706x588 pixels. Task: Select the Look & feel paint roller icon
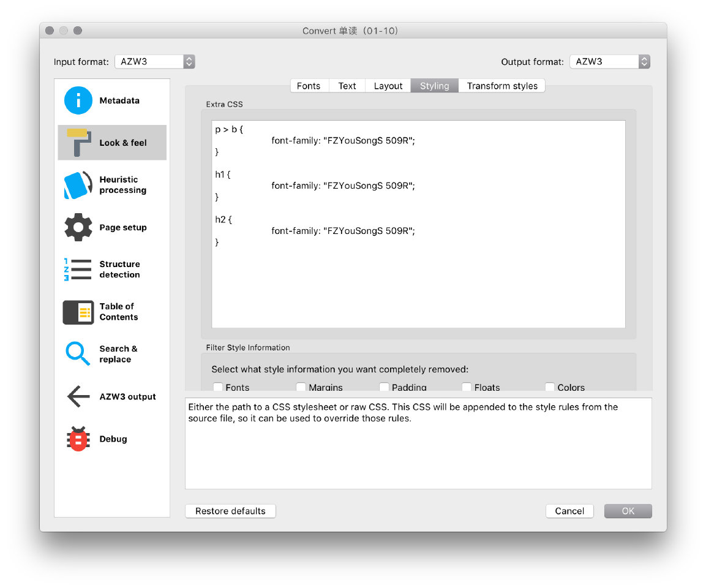[x=78, y=143]
